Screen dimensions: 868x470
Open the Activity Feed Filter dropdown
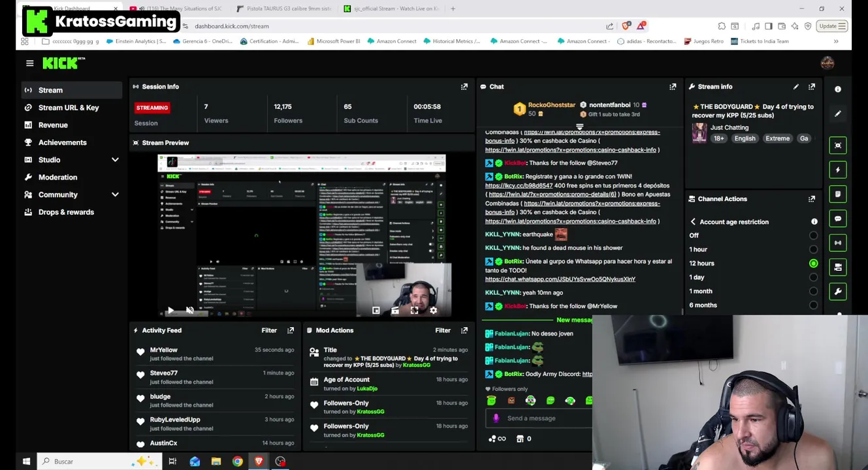pos(269,330)
